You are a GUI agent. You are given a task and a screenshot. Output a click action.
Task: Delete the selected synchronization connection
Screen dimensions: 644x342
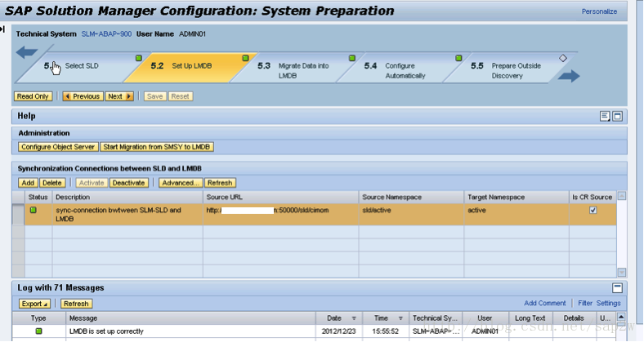52,183
